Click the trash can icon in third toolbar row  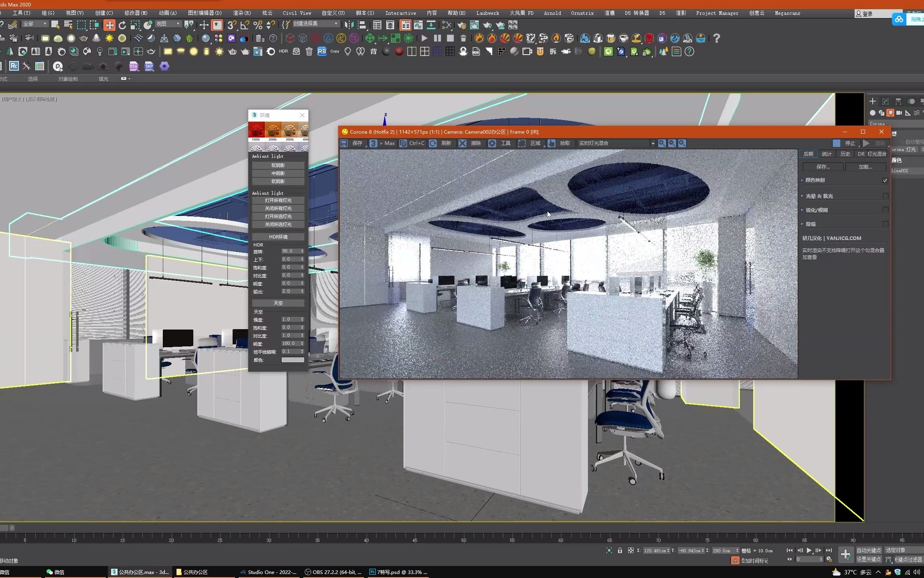[309, 51]
